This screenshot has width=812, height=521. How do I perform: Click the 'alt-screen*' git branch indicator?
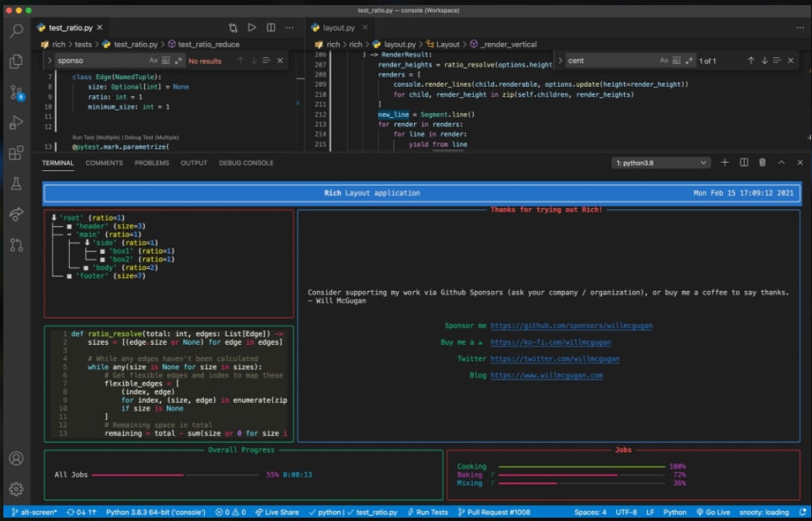[x=35, y=513]
